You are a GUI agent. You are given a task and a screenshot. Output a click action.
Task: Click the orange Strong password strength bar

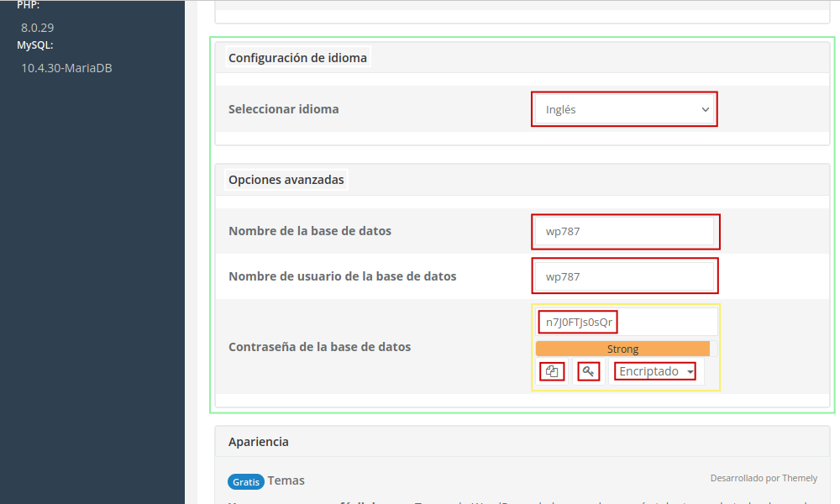[x=622, y=349]
